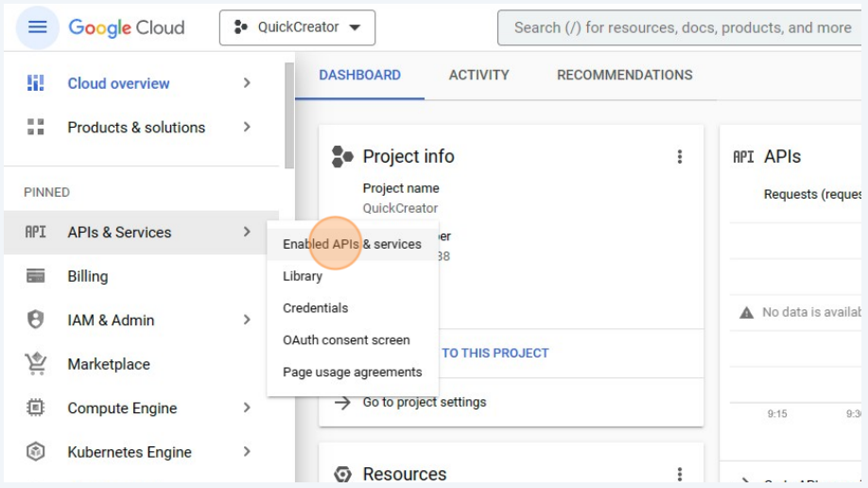Click the Project name label
868x488 pixels.
401,188
